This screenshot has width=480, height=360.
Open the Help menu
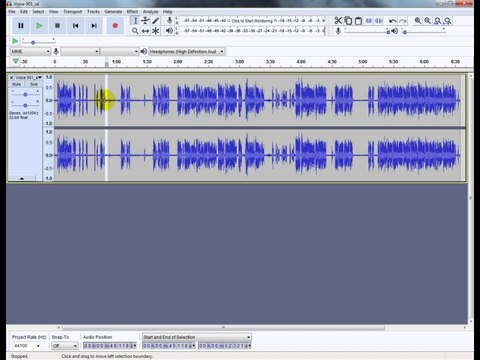[167, 12]
